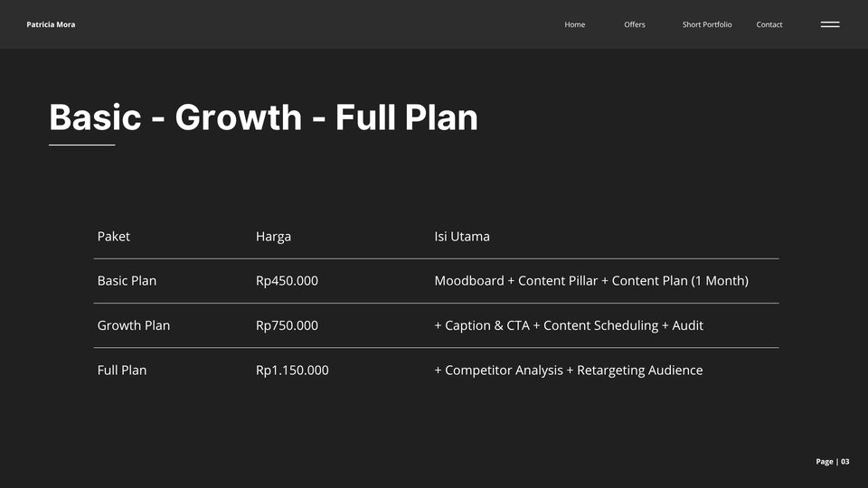The image size is (868, 488).
Task: Click the Patricia Mora brand name
Action: pyautogui.click(x=51, y=24)
